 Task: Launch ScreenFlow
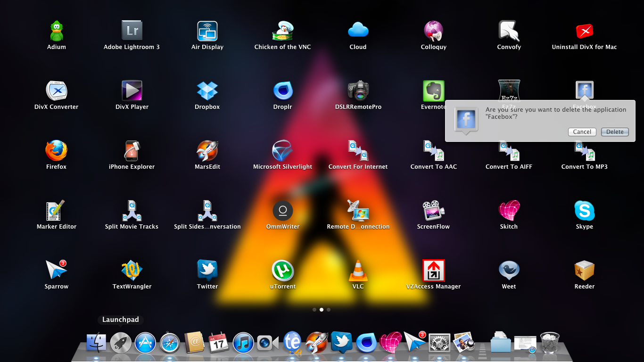tap(434, 211)
